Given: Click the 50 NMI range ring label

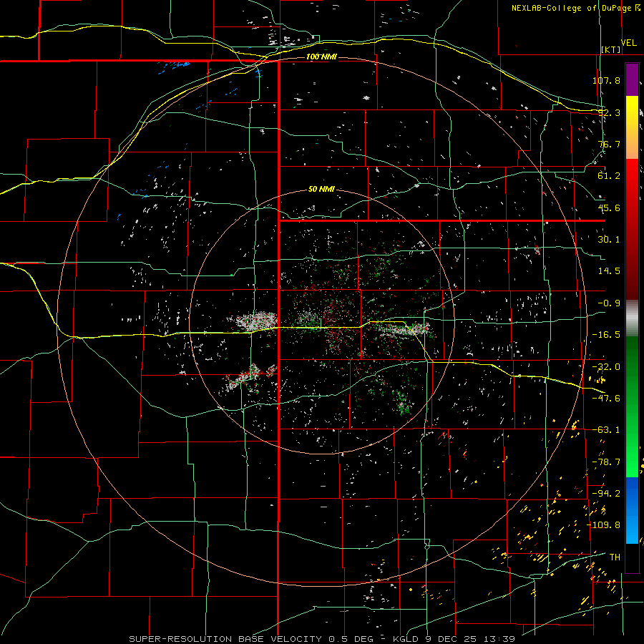Looking at the screenshot, I should tap(321, 190).
